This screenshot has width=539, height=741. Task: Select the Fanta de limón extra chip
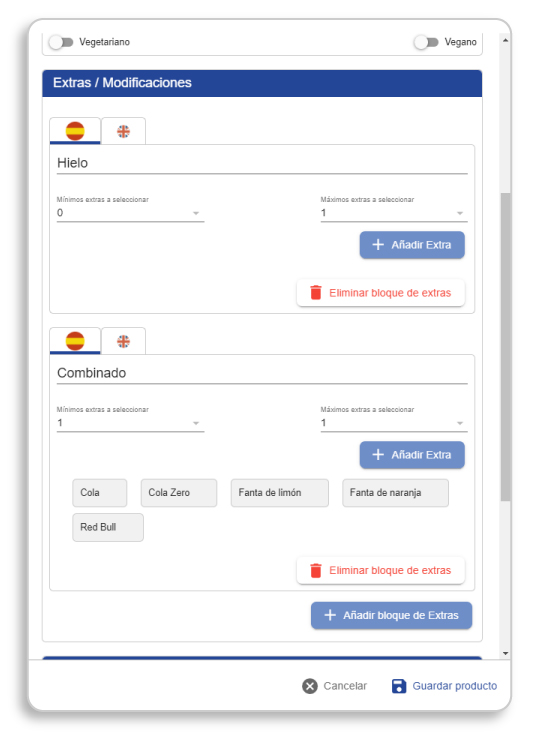pyautogui.click(x=280, y=492)
